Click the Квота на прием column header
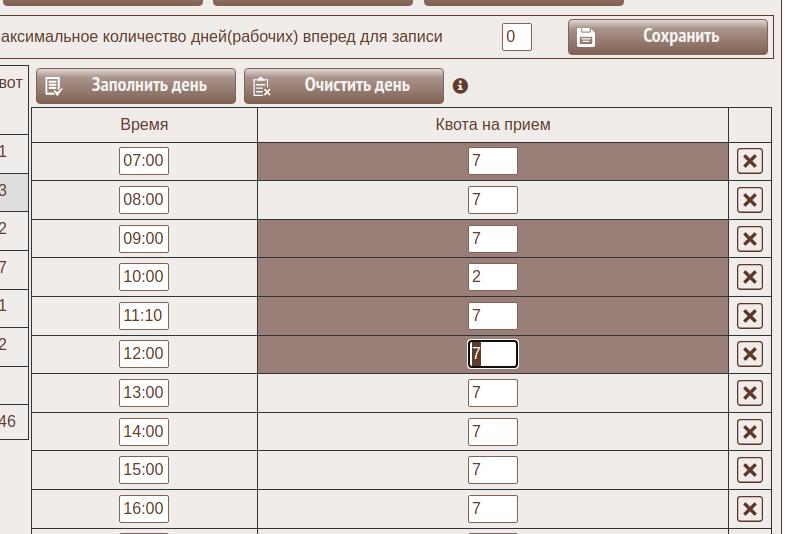 [x=492, y=125]
